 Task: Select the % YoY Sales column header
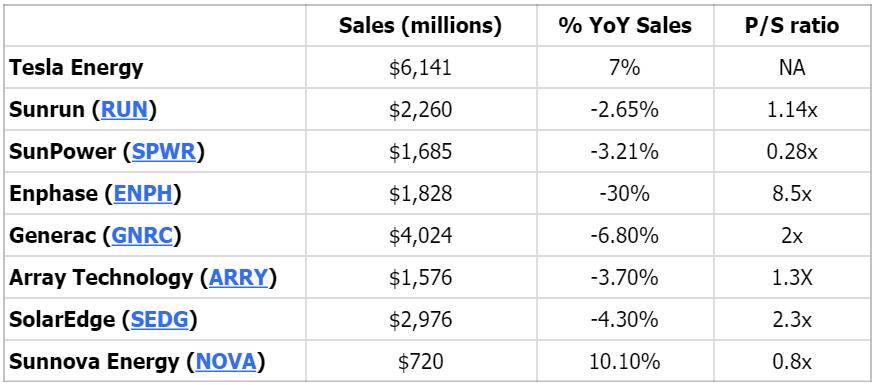(625, 26)
